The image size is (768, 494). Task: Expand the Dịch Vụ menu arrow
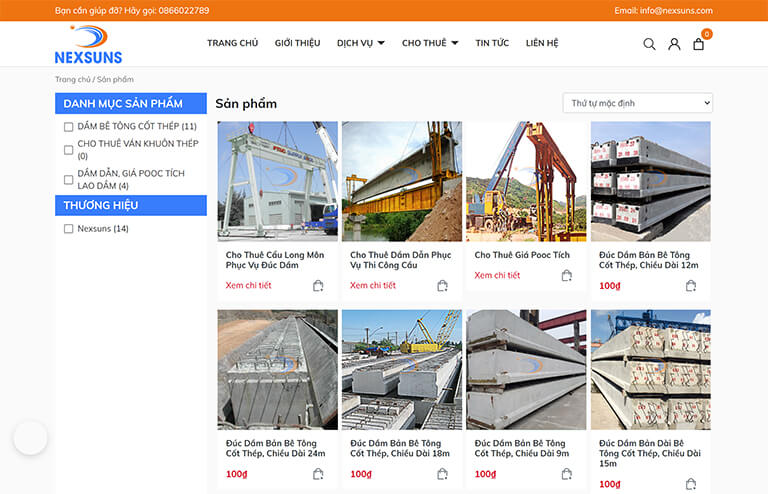[381, 43]
